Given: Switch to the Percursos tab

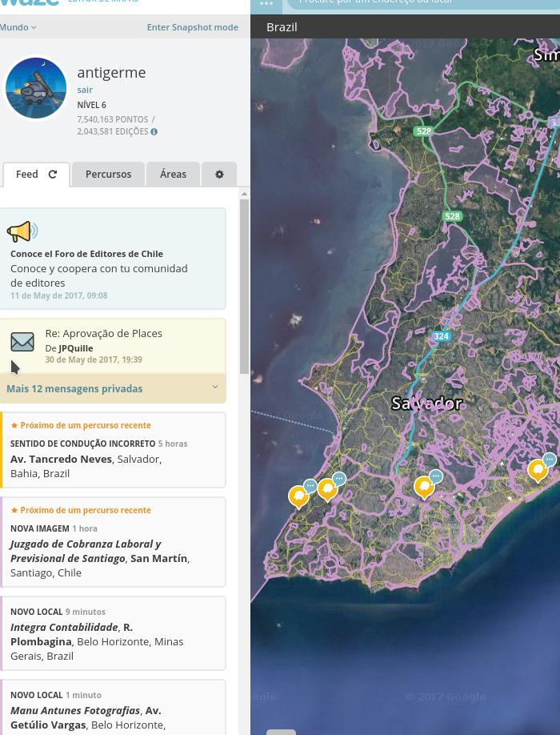Looking at the screenshot, I should [x=108, y=175].
